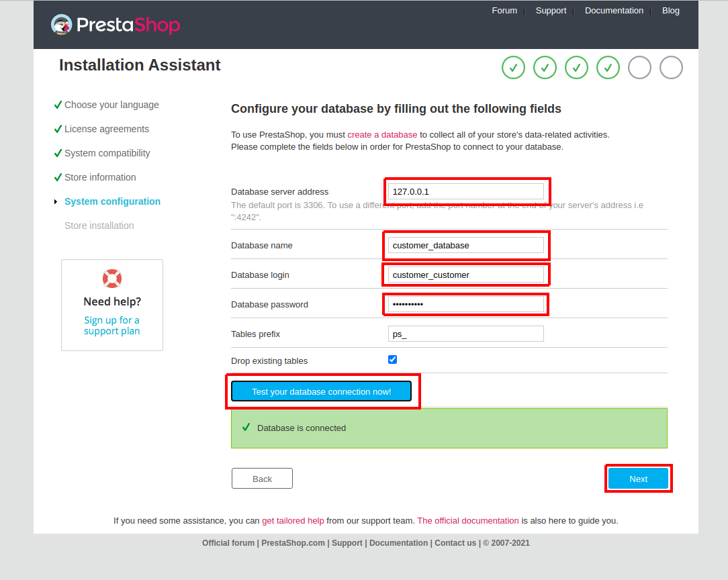
Task: Click the last empty step circle
Action: pyautogui.click(x=671, y=68)
